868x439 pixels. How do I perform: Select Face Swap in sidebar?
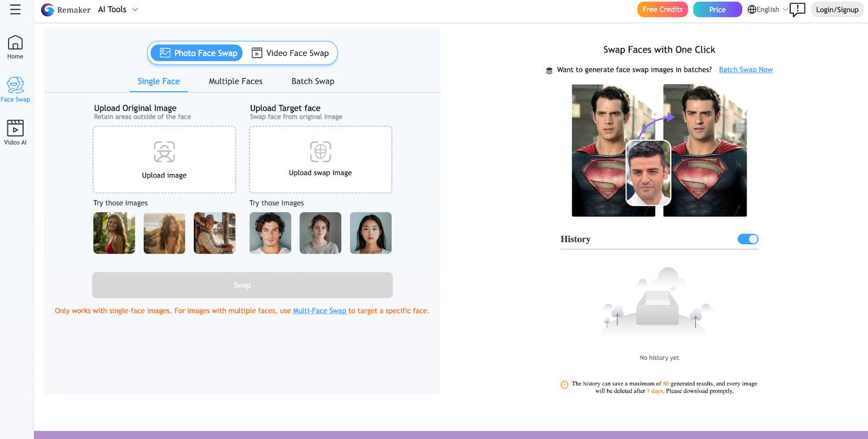pyautogui.click(x=15, y=90)
